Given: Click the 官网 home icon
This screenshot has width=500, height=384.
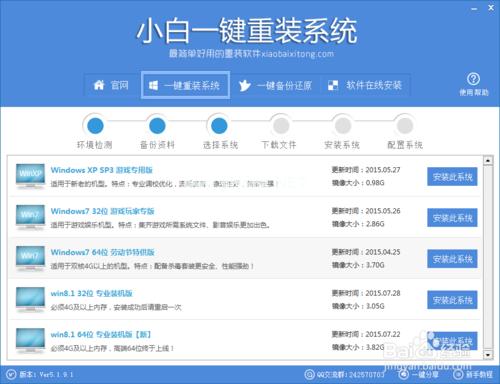Looking at the screenshot, I should tap(99, 85).
